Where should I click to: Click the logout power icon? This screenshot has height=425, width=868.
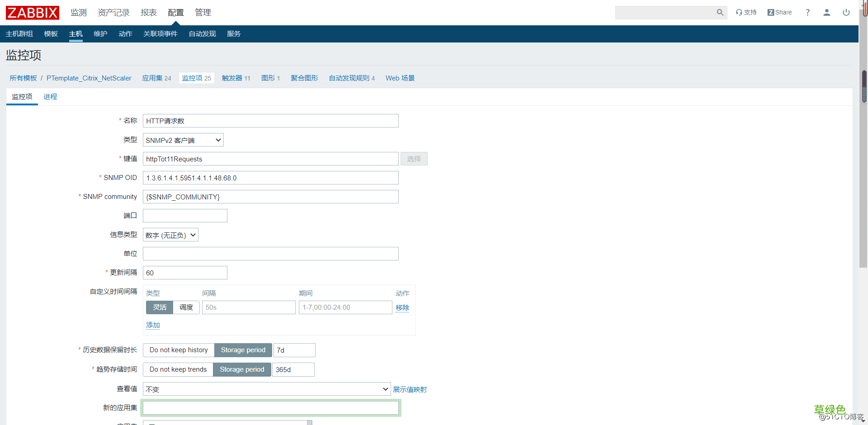point(846,13)
